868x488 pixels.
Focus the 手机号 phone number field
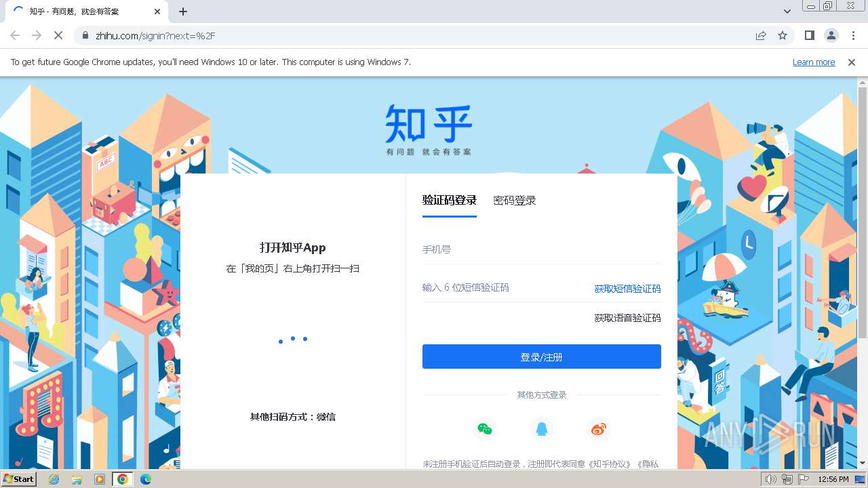542,249
